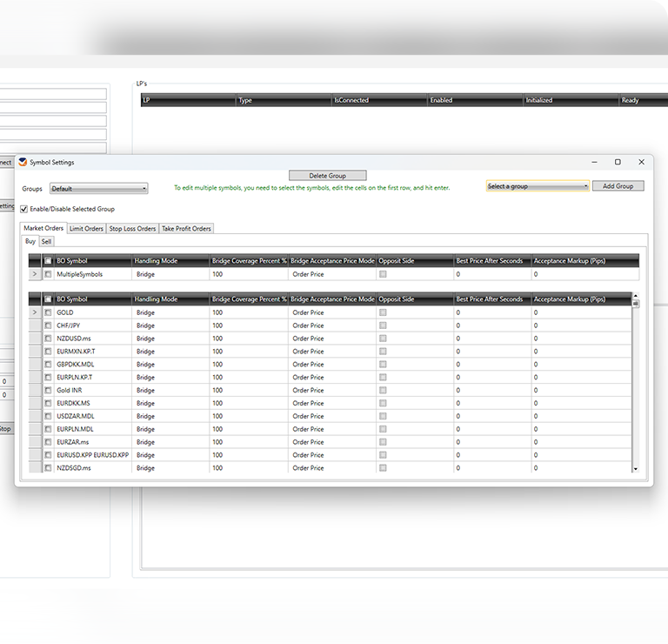Open the Groups dropdown showing Default
This screenshot has height=644, width=668.
(x=98, y=188)
